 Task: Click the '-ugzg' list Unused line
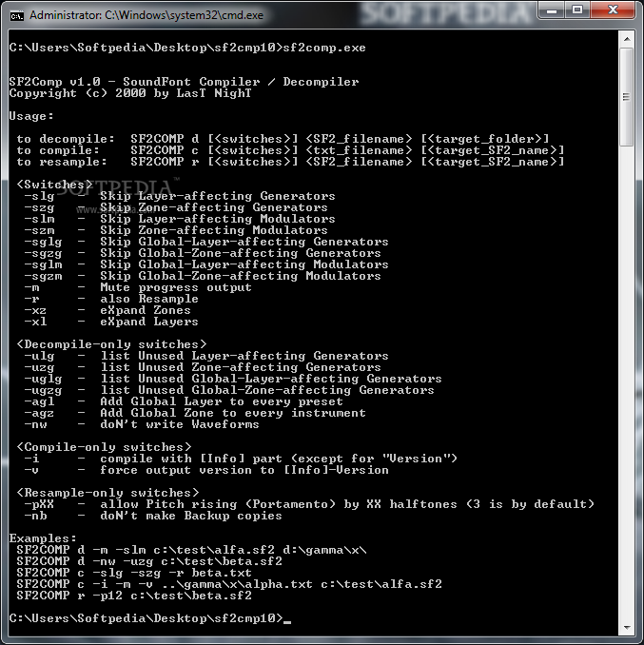229,390
